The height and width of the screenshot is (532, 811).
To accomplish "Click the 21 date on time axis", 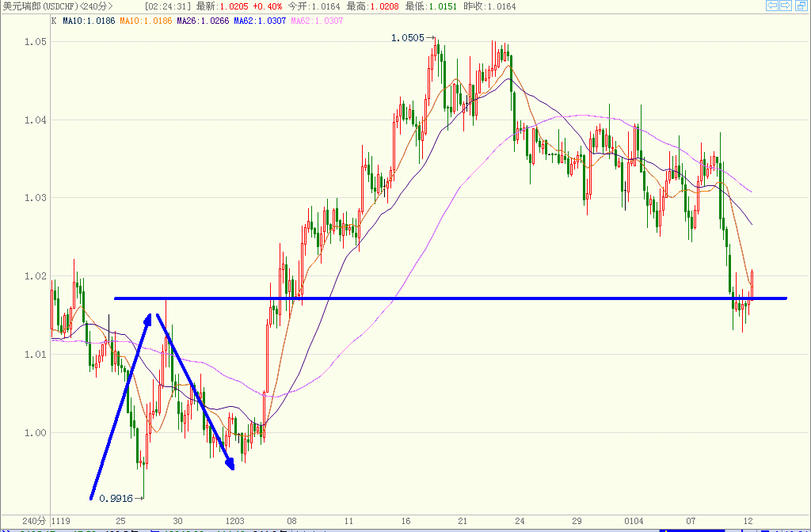I will click(463, 521).
